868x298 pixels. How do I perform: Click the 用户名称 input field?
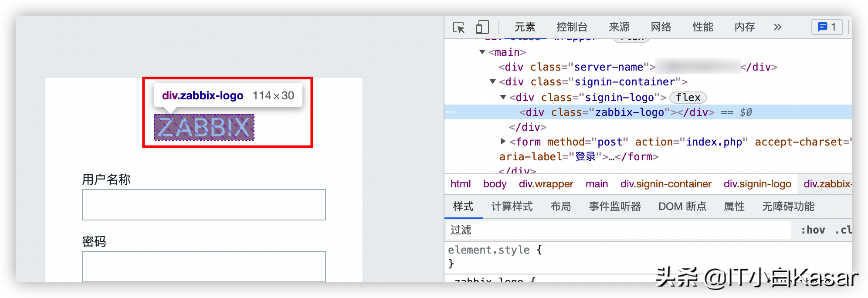click(204, 205)
